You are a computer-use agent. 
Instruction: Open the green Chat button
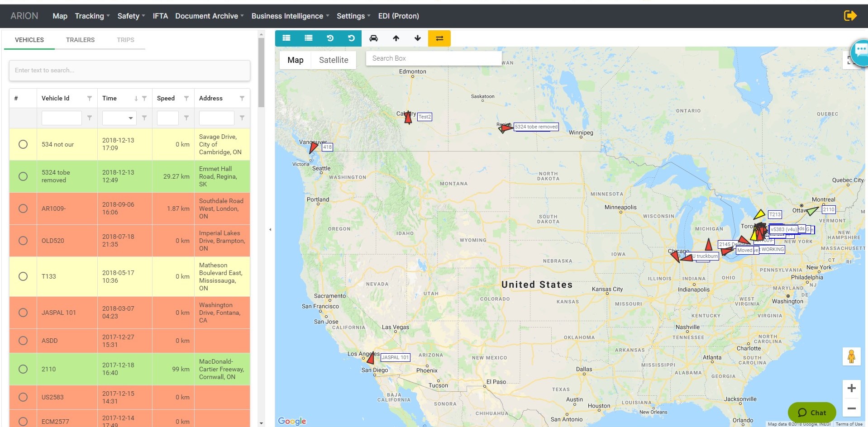812,412
